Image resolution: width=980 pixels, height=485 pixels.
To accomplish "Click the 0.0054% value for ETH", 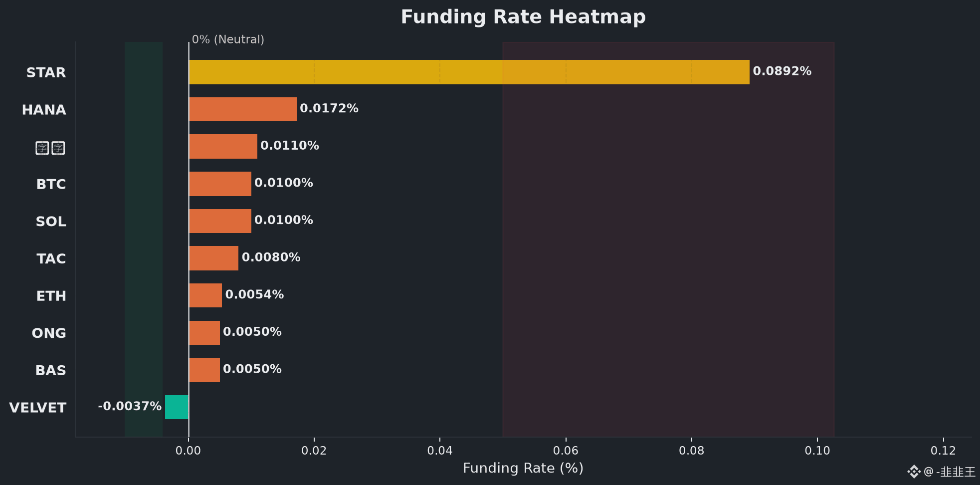I will tap(254, 295).
